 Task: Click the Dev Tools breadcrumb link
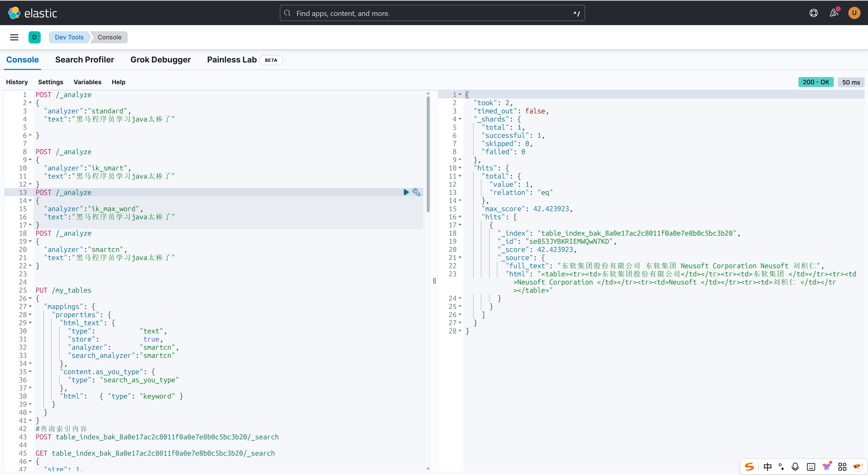69,37
